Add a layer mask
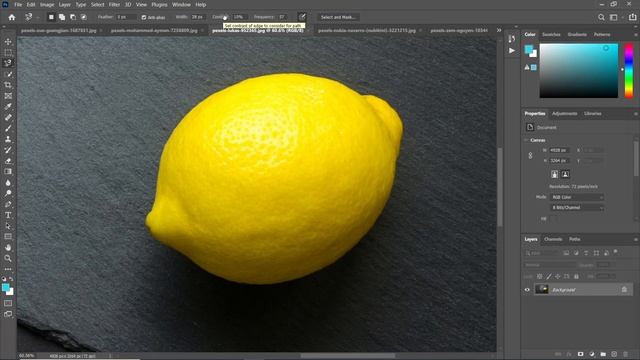 (580, 354)
